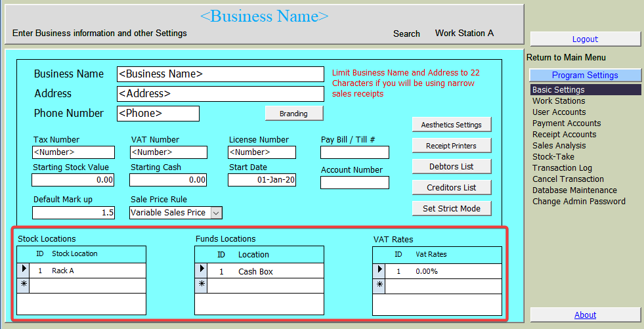
Task: Open the Work Stations menu item
Action: click(x=559, y=101)
